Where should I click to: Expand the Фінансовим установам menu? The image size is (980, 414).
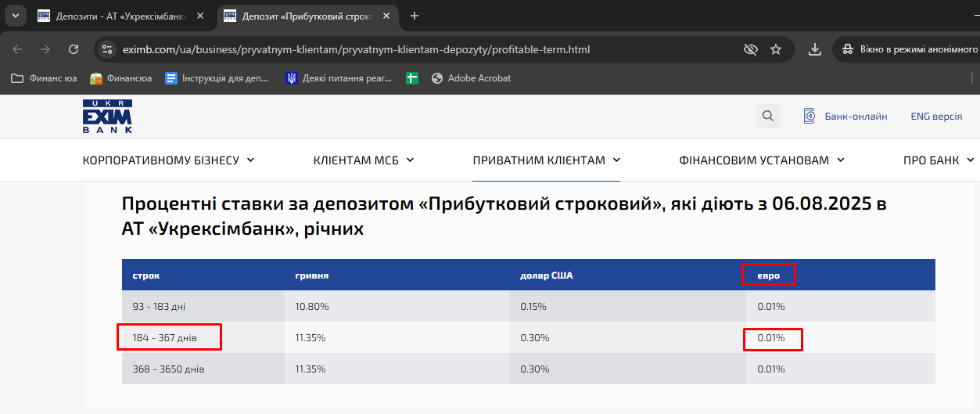(x=762, y=160)
